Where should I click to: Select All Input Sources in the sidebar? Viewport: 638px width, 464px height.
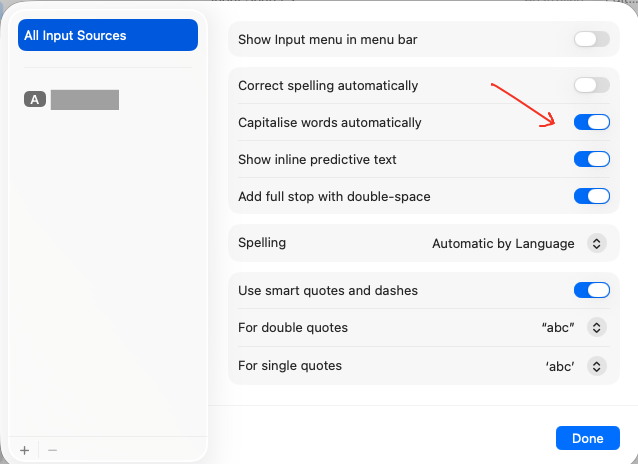click(x=108, y=35)
